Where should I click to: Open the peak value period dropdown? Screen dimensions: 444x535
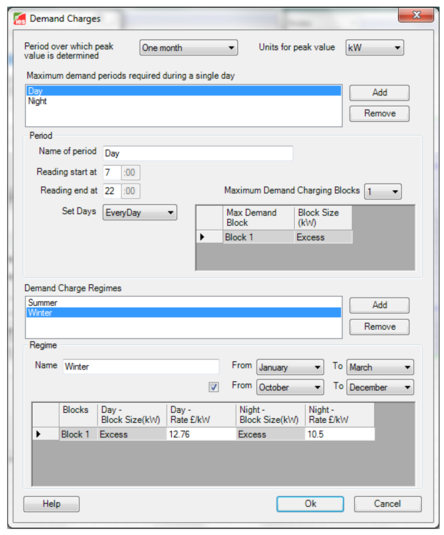click(188, 48)
